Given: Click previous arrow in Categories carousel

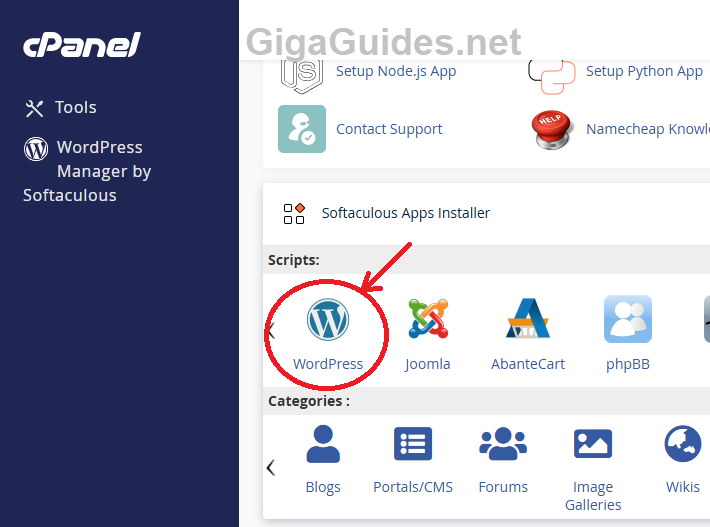Looking at the screenshot, I should pos(271,468).
